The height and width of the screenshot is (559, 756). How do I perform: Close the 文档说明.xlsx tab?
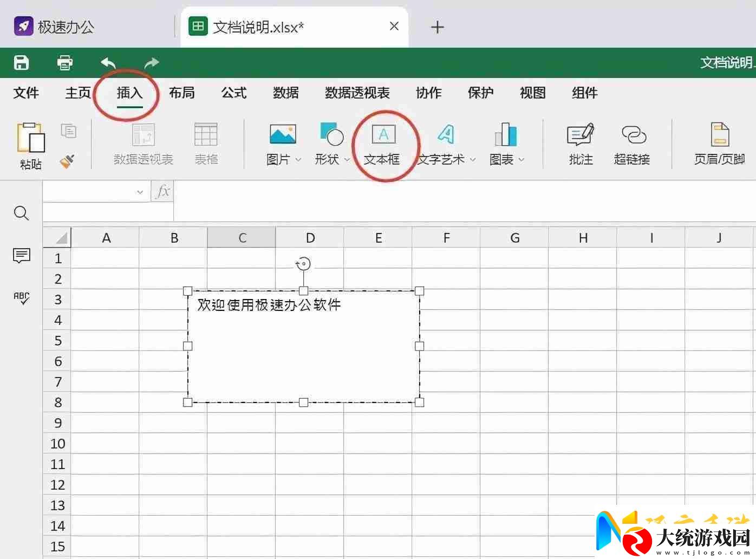(394, 26)
